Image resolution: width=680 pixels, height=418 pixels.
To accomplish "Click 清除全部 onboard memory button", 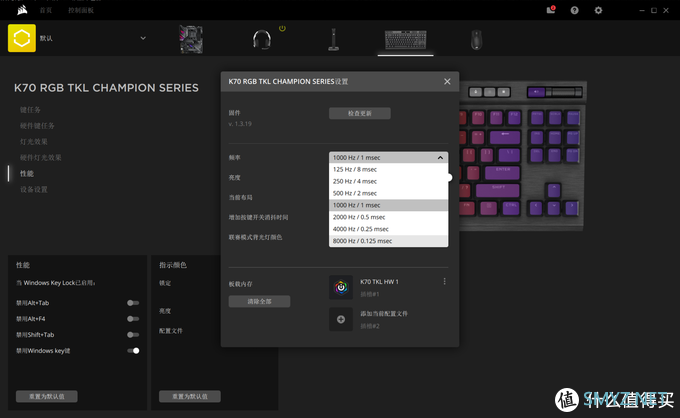I will pos(259,301).
